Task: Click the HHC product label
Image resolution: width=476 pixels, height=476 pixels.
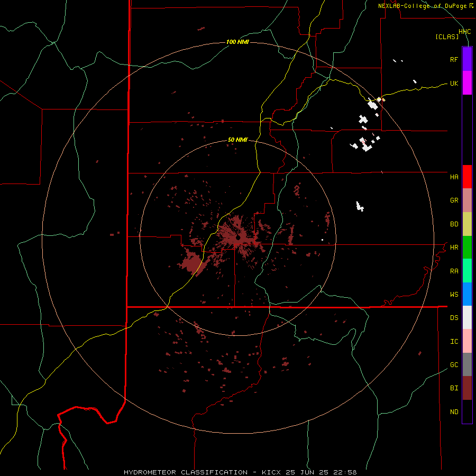Action: [464, 31]
